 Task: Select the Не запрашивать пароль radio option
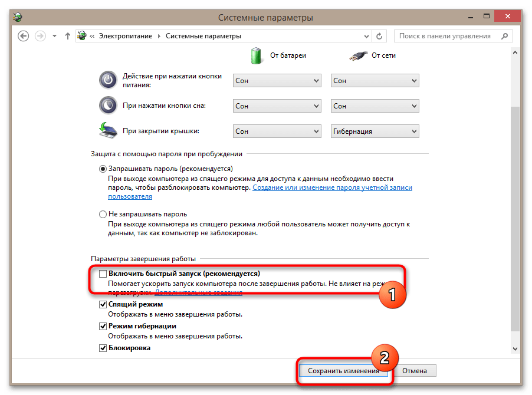(103, 214)
